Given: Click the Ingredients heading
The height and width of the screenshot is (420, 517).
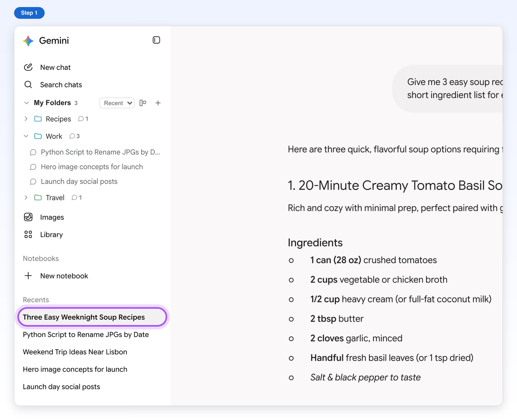Looking at the screenshot, I should (x=315, y=243).
